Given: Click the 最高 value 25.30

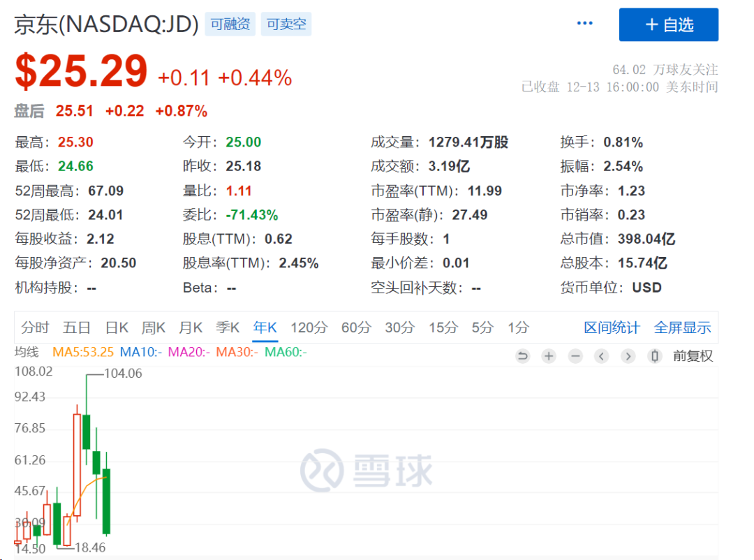Looking at the screenshot, I should 75,142.
